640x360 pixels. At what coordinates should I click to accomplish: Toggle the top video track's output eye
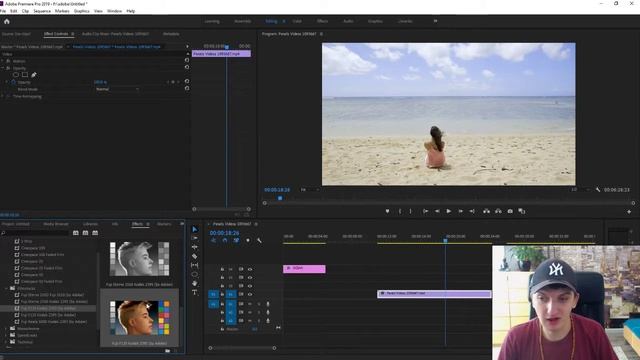(x=250, y=269)
